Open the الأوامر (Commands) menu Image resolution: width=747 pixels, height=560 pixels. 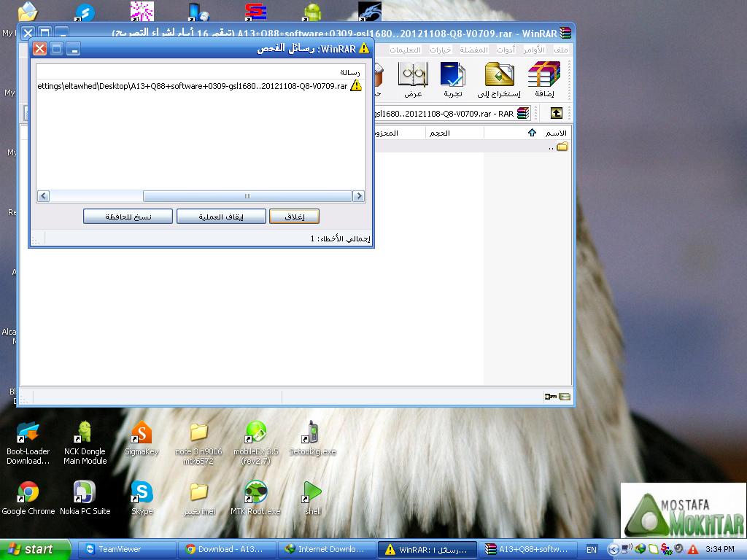[x=534, y=50]
